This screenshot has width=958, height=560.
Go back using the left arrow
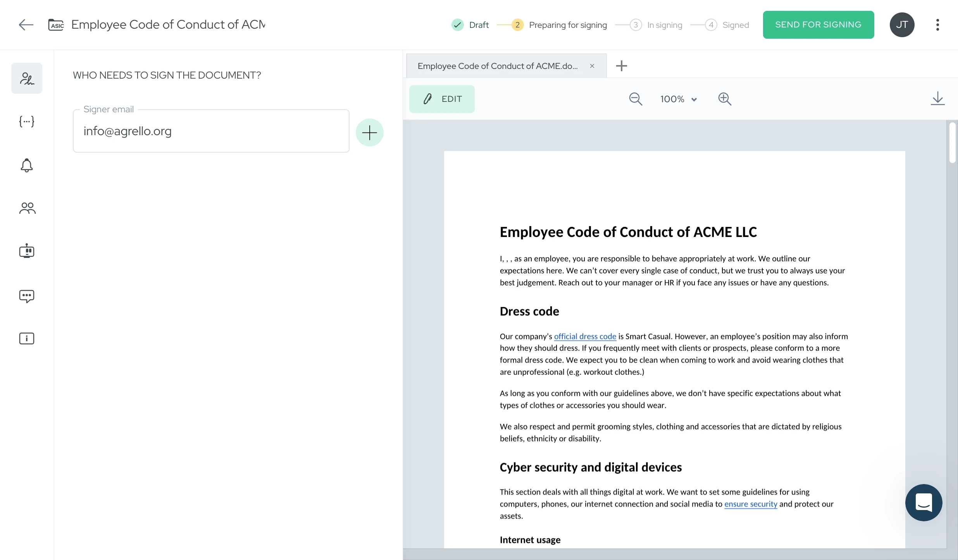[26, 25]
